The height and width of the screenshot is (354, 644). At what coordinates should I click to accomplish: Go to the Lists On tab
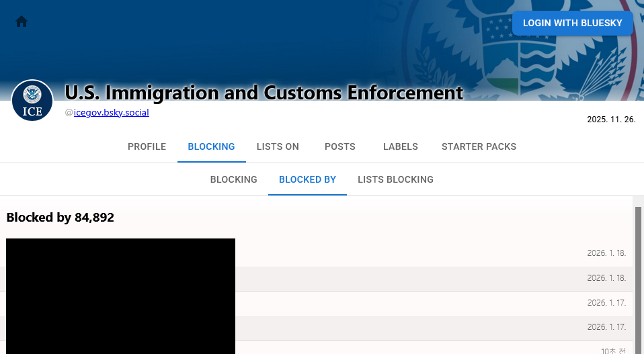pos(278,146)
